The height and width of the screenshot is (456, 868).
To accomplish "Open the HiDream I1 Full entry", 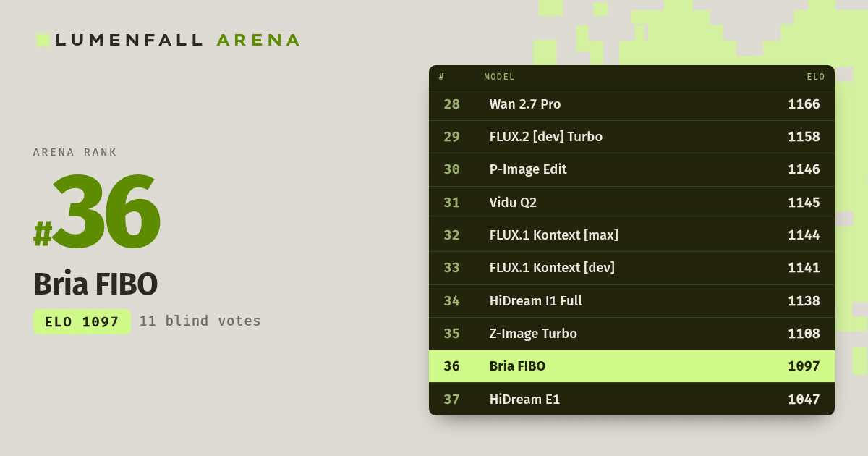I will pos(631,301).
